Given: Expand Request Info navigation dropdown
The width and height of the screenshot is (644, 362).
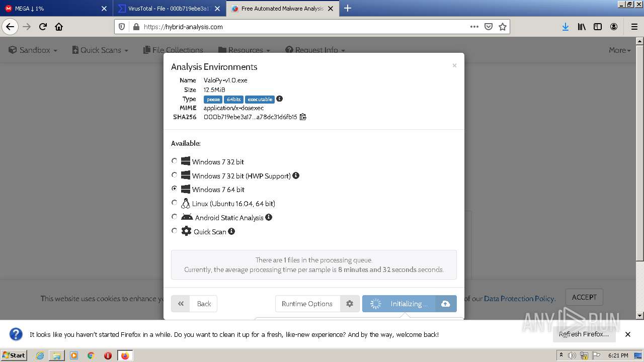Looking at the screenshot, I should [315, 50].
